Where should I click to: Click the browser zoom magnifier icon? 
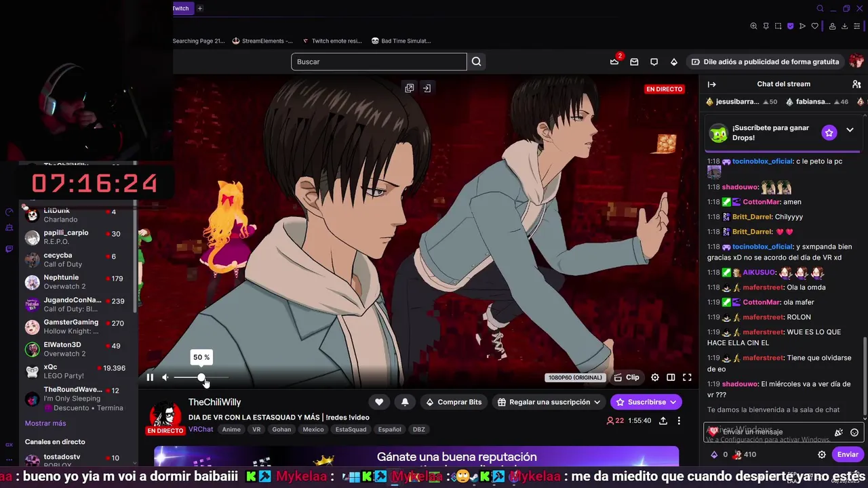click(x=753, y=26)
